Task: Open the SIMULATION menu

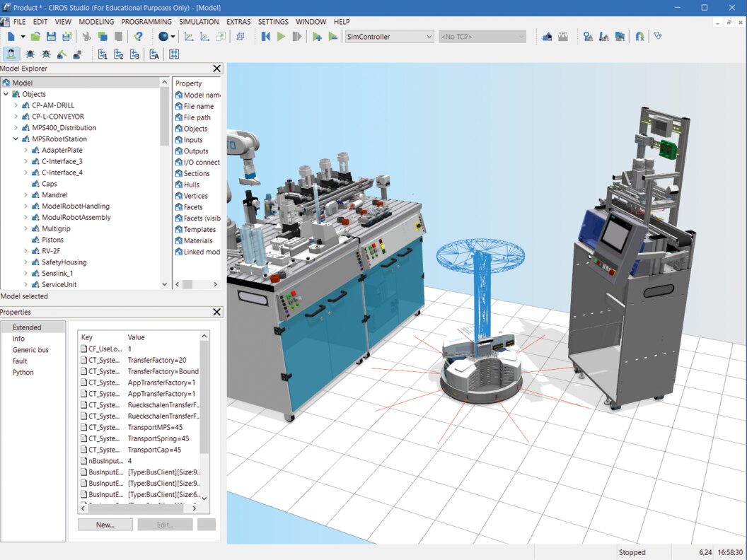Action: pyautogui.click(x=199, y=22)
